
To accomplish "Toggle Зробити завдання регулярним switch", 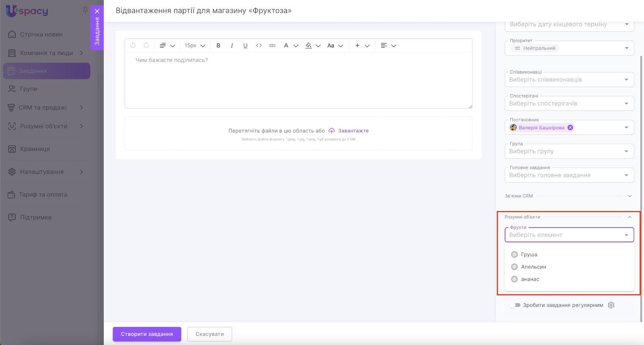I will point(515,305).
